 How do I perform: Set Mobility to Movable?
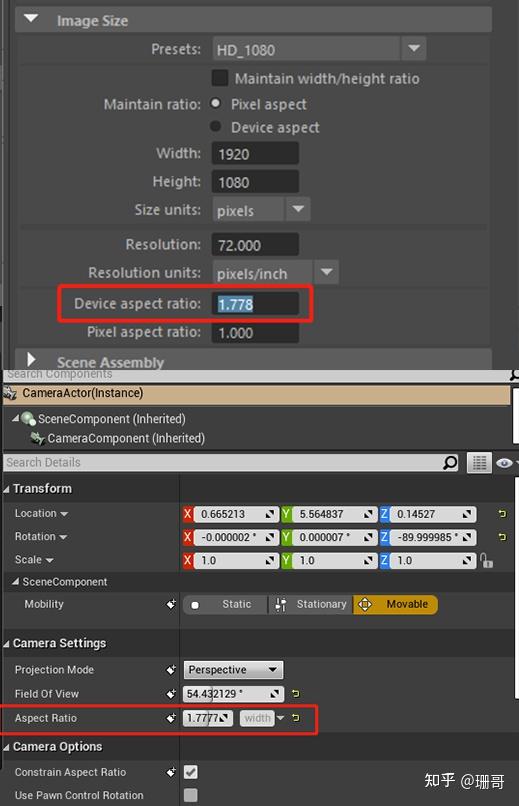(395, 604)
